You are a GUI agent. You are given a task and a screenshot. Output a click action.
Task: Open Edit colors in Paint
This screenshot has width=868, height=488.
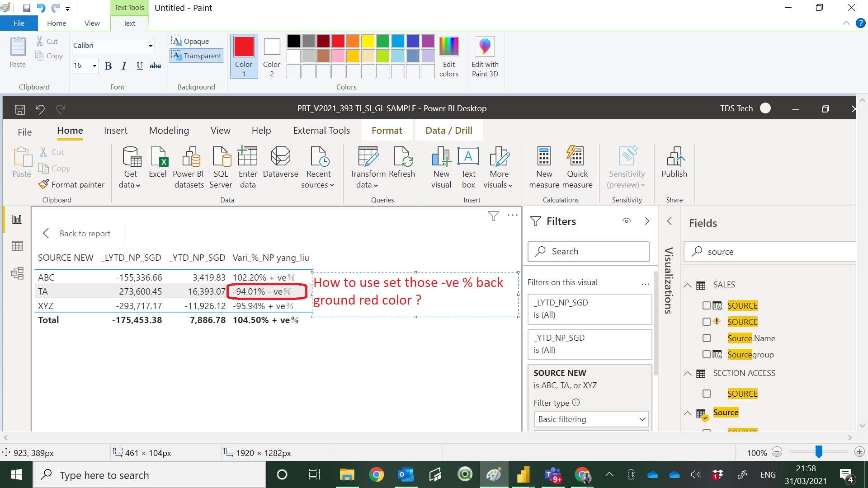tap(449, 57)
